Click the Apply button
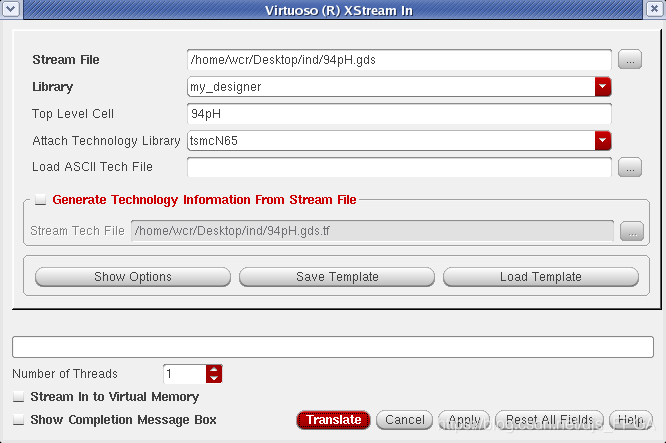This screenshot has height=443, width=666. point(464,420)
